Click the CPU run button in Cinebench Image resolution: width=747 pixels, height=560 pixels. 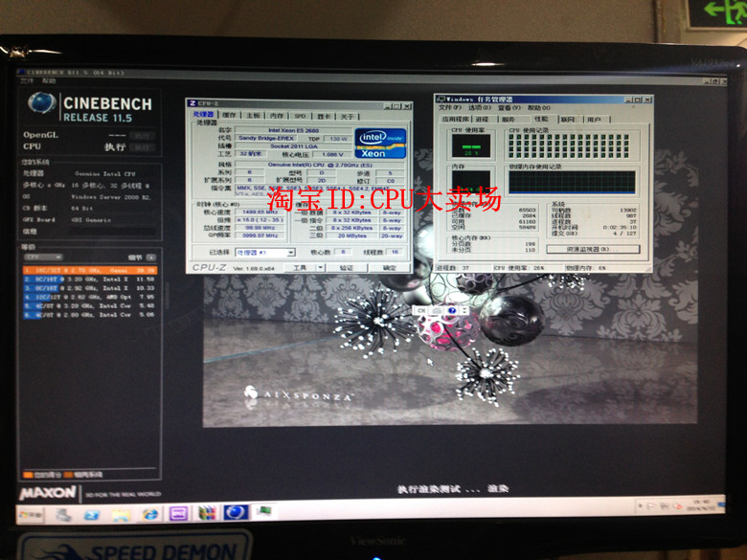coord(142,147)
